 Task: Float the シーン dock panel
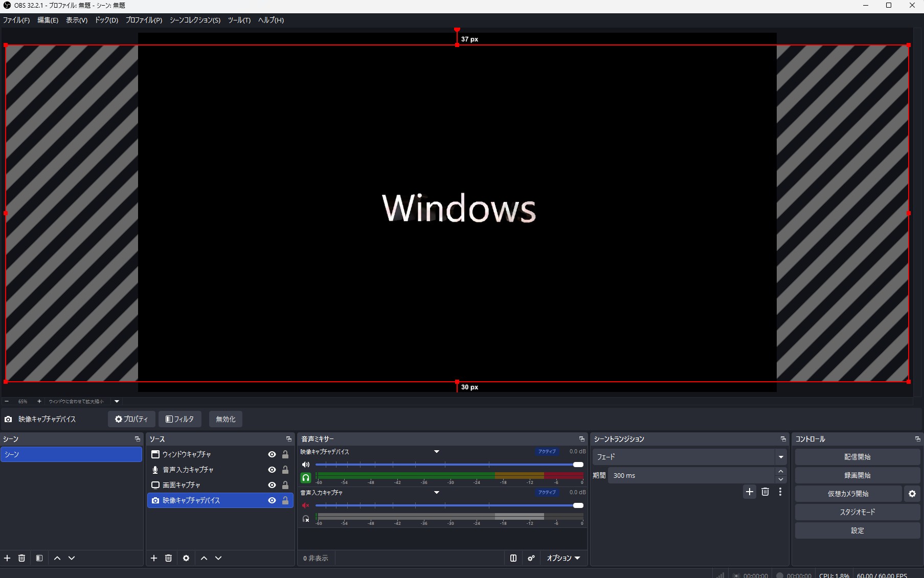click(137, 439)
